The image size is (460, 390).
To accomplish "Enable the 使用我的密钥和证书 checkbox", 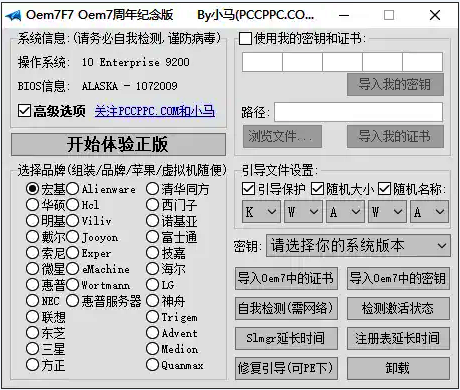I will [245, 38].
